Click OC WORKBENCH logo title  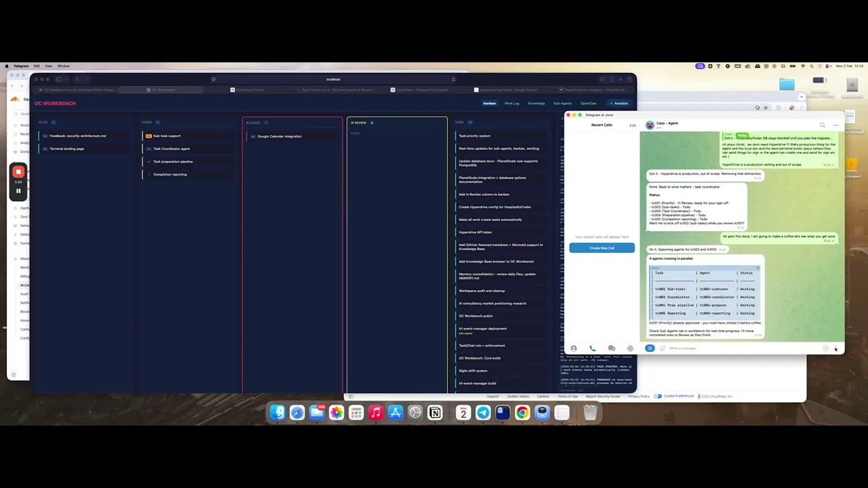[x=56, y=103]
